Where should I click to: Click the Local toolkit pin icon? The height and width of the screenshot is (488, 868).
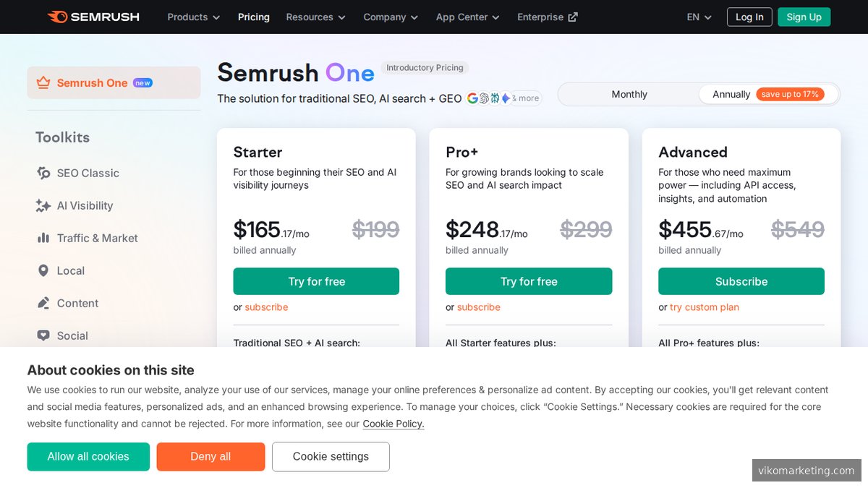pyautogui.click(x=43, y=270)
